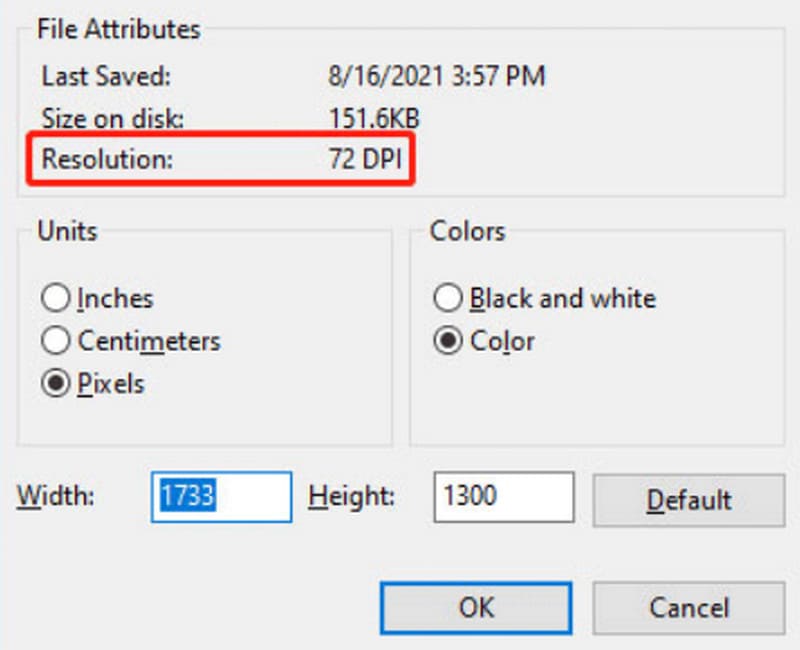The width and height of the screenshot is (800, 650).
Task: Click the Width input field showing 1733
Action: coord(221,497)
